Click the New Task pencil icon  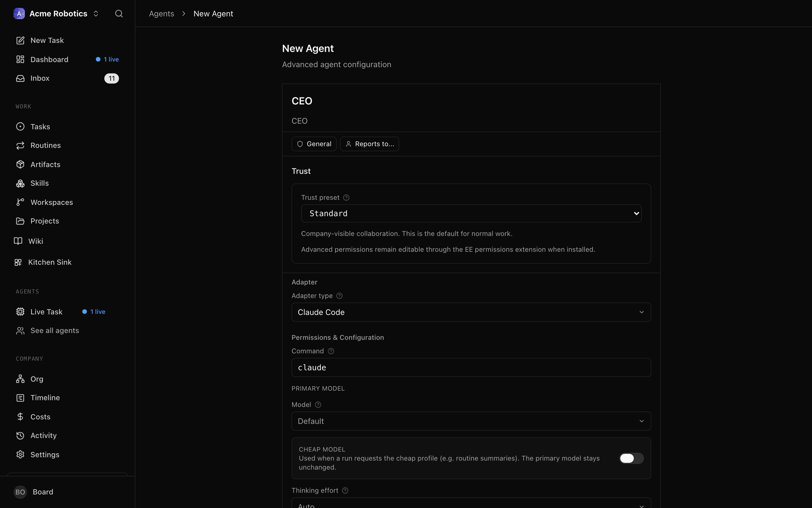coord(20,40)
